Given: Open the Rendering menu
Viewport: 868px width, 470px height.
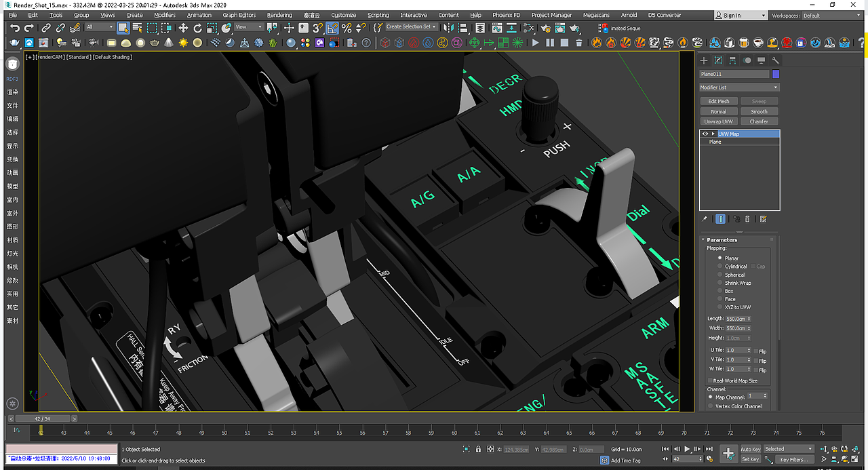Looking at the screenshot, I should [279, 15].
